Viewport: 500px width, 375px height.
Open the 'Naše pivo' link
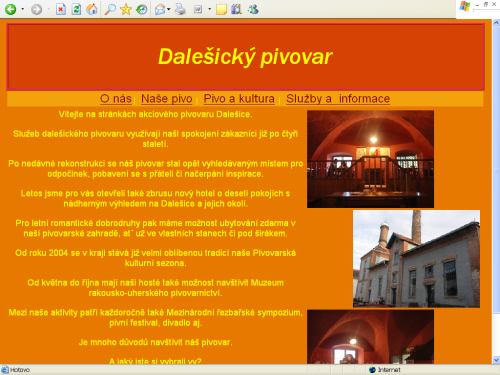coord(167,99)
